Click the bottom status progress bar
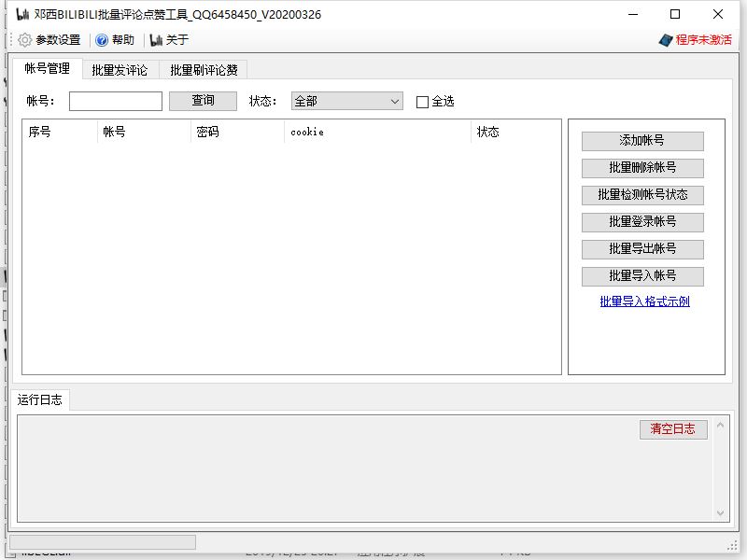Viewport: 747px width, 560px height. coord(103,542)
